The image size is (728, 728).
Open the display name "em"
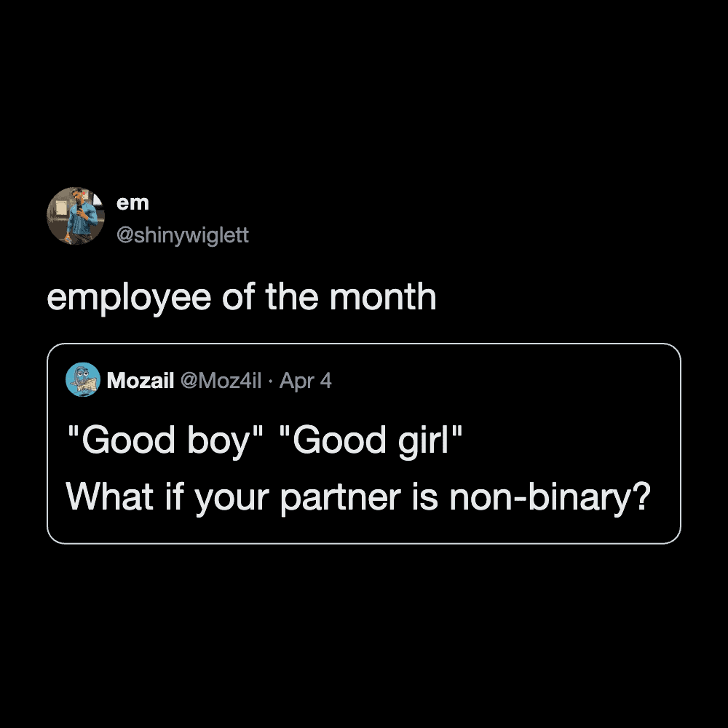click(132, 203)
